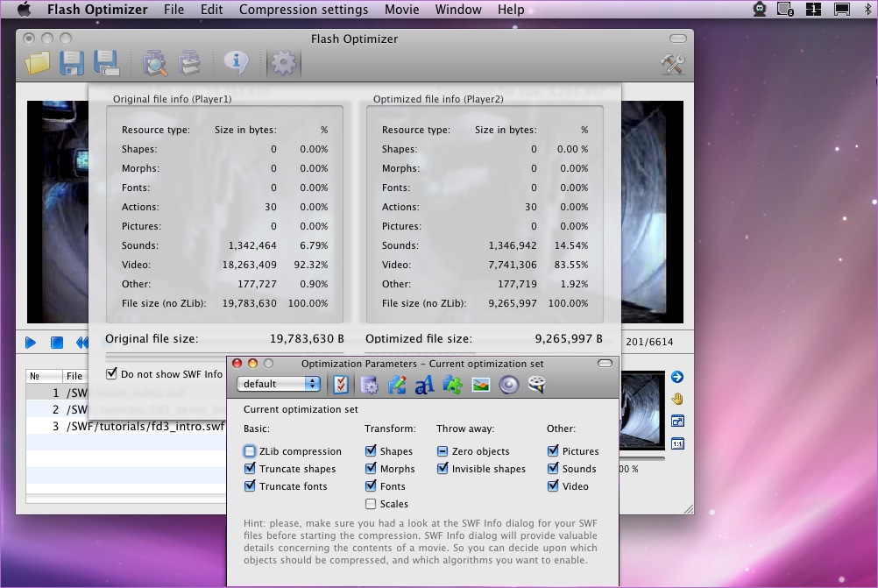Image resolution: width=878 pixels, height=588 pixels.
Task: Open the sounds speaker settings icon
Action: (x=508, y=385)
